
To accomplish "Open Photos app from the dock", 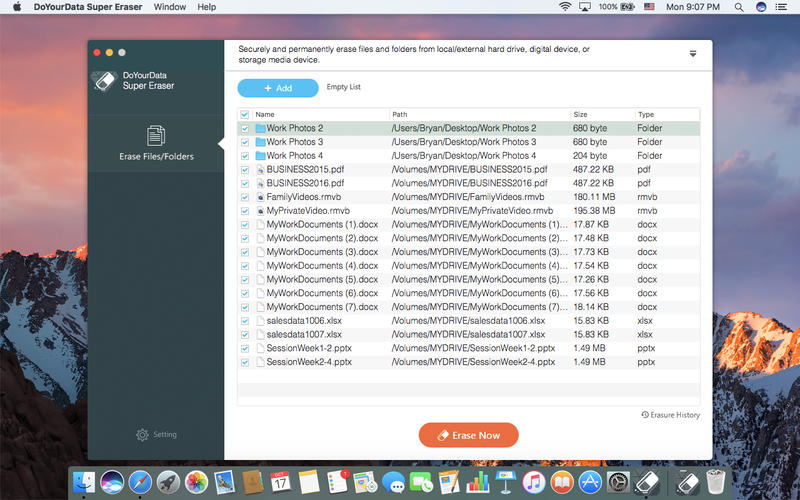I will click(196, 482).
